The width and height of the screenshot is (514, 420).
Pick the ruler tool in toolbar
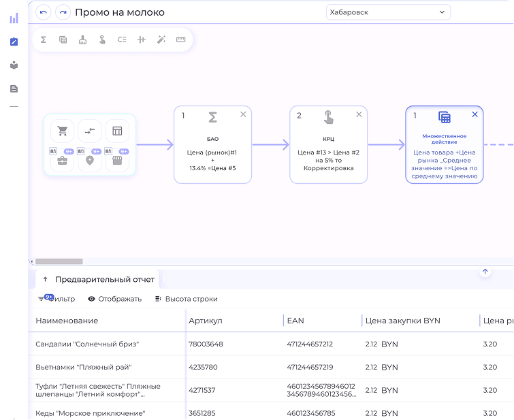tap(180, 39)
